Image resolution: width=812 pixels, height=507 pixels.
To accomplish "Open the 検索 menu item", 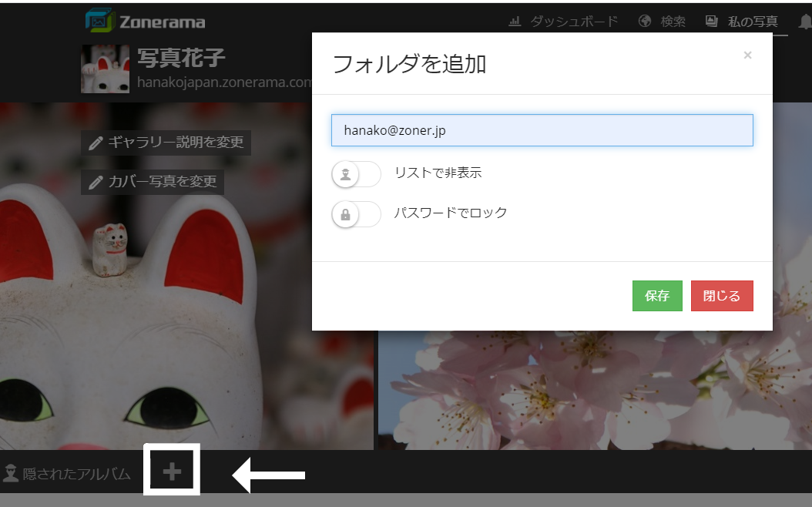I will tap(673, 22).
